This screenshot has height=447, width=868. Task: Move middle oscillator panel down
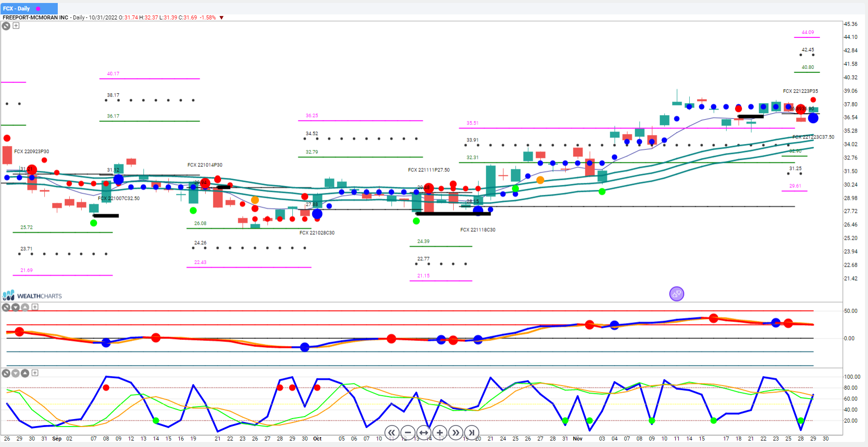(15, 307)
